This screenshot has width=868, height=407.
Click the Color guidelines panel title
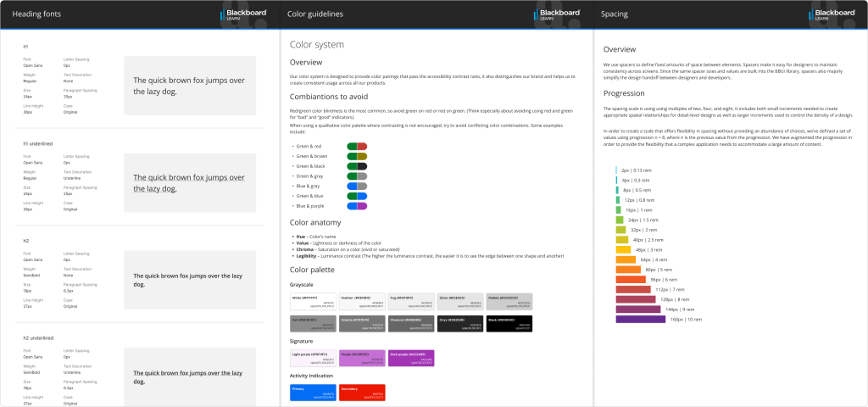tap(315, 14)
